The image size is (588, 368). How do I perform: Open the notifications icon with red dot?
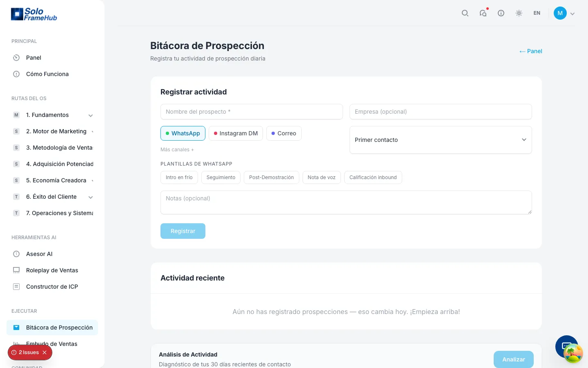click(483, 13)
